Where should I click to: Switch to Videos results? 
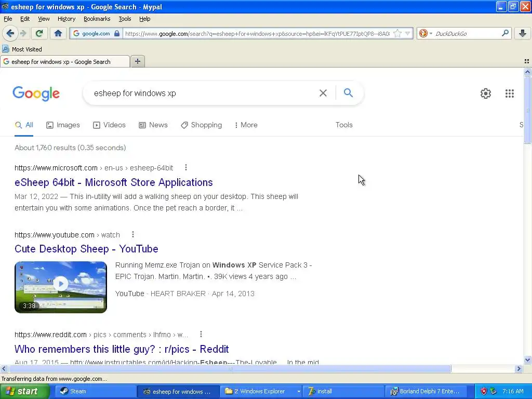[109, 125]
